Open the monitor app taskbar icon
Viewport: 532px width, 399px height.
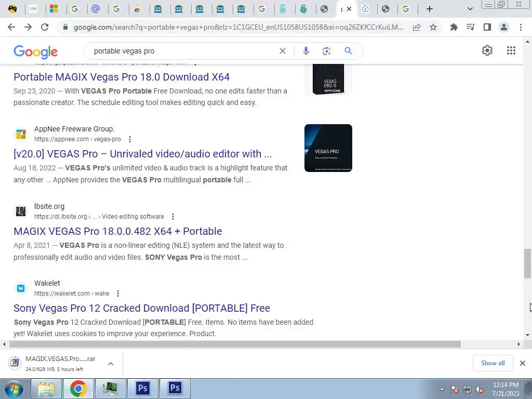pos(110,389)
